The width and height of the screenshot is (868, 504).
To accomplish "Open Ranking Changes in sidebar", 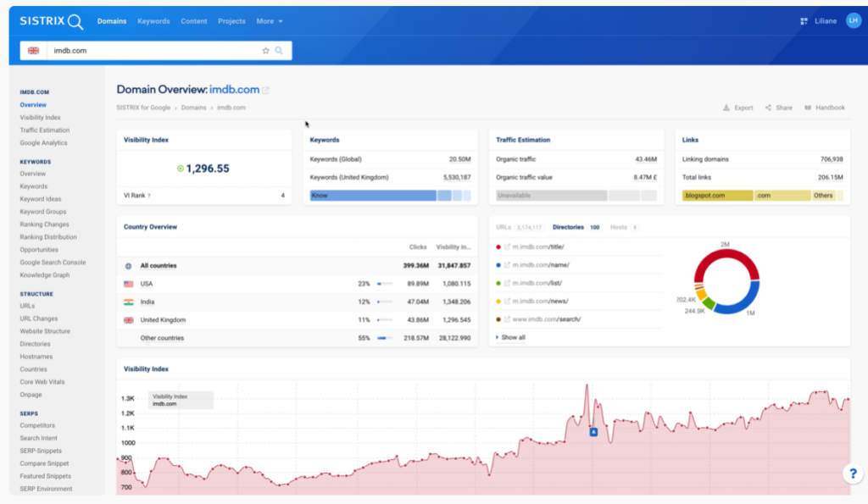I will tap(44, 224).
